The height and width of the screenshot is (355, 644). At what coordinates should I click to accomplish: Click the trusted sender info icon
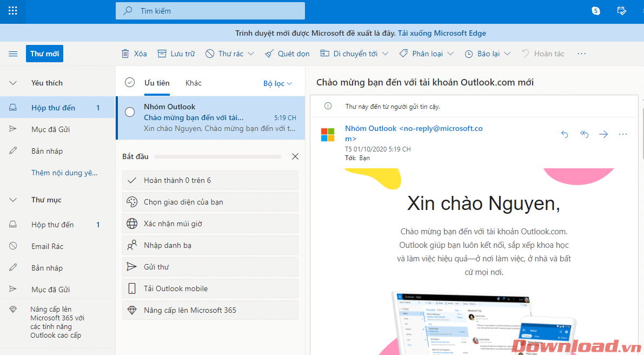click(328, 107)
